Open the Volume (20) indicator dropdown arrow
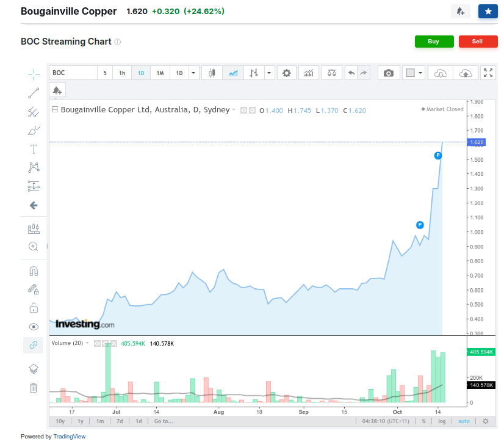This screenshot has height=447, width=504. pyautogui.click(x=87, y=343)
